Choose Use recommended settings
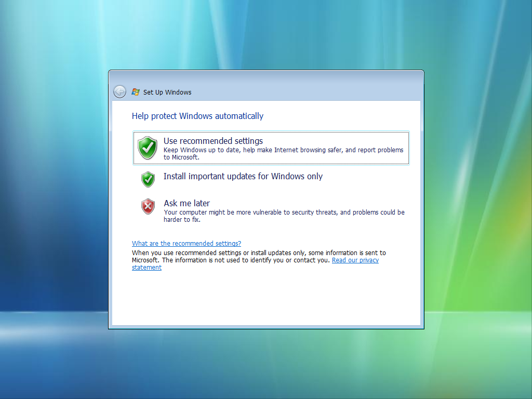This screenshot has height=399, width=532. [x=271, y=148]
